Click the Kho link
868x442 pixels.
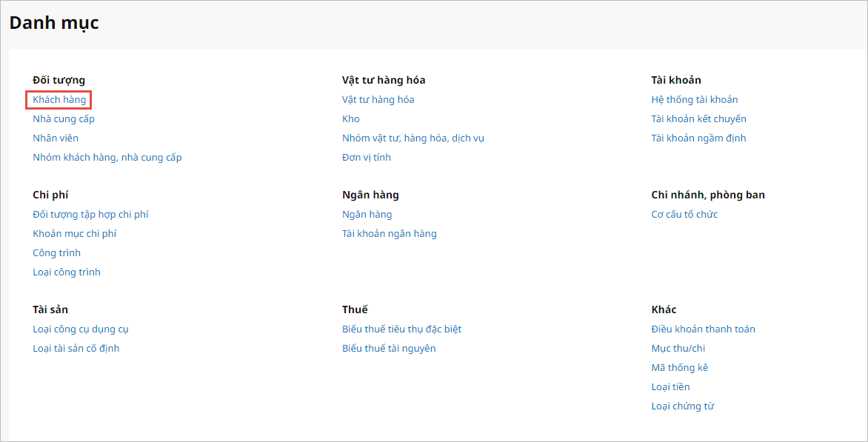click(351, 118)
